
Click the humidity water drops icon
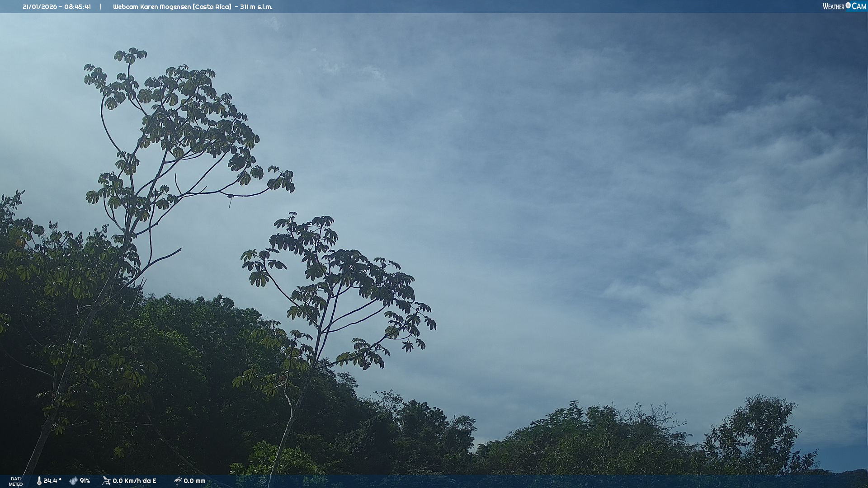click(x=73, y=481)
